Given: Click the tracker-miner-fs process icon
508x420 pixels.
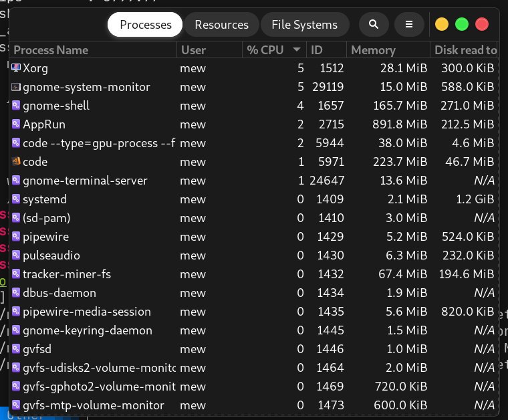Looking at the screenshot, I should click(16, 274).
